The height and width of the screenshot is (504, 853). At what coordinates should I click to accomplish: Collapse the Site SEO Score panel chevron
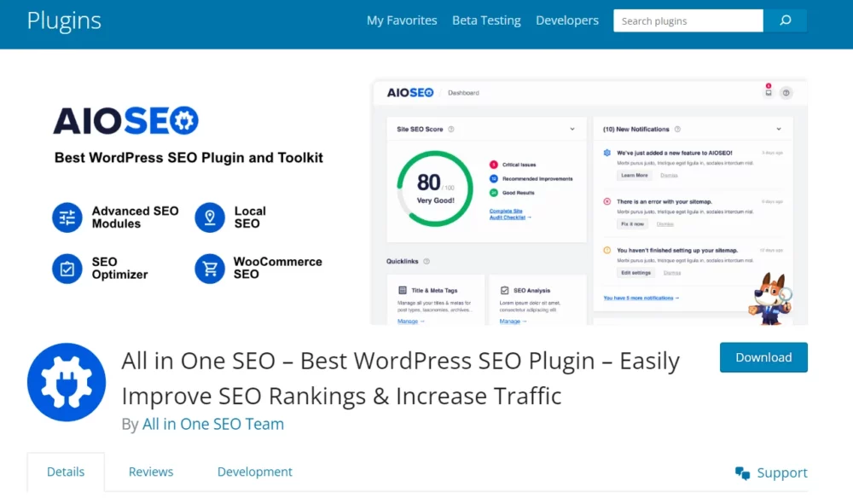click(572, 130)
